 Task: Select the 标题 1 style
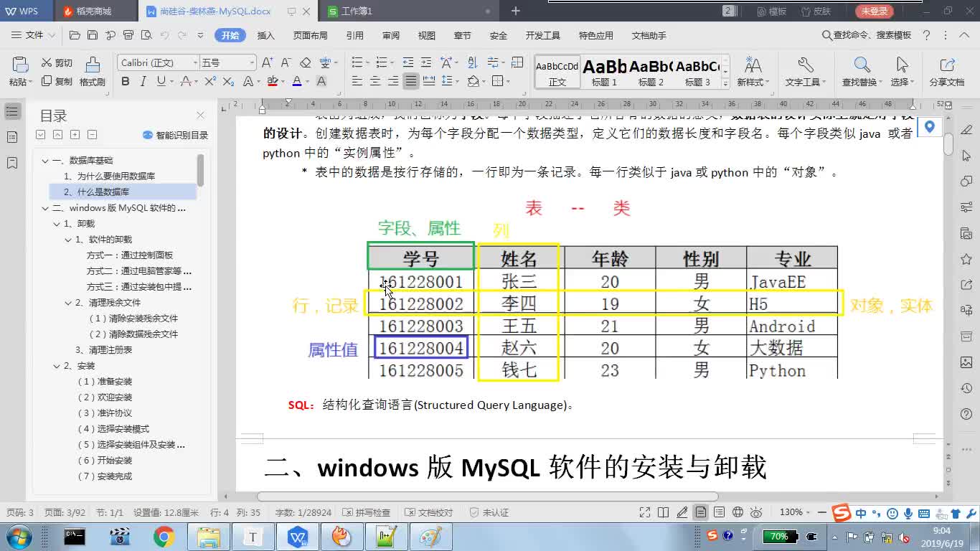(x=604, y=72)
